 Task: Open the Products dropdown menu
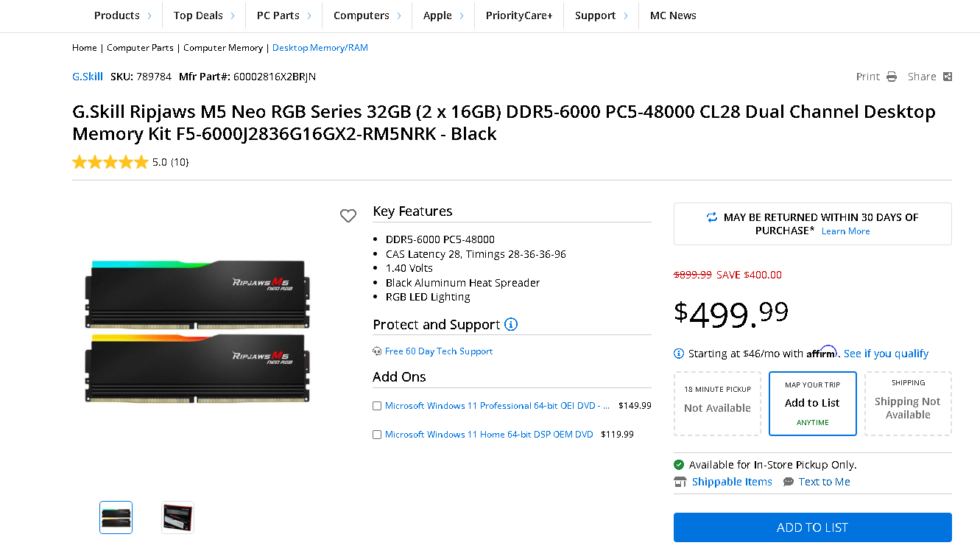[118, 15]
